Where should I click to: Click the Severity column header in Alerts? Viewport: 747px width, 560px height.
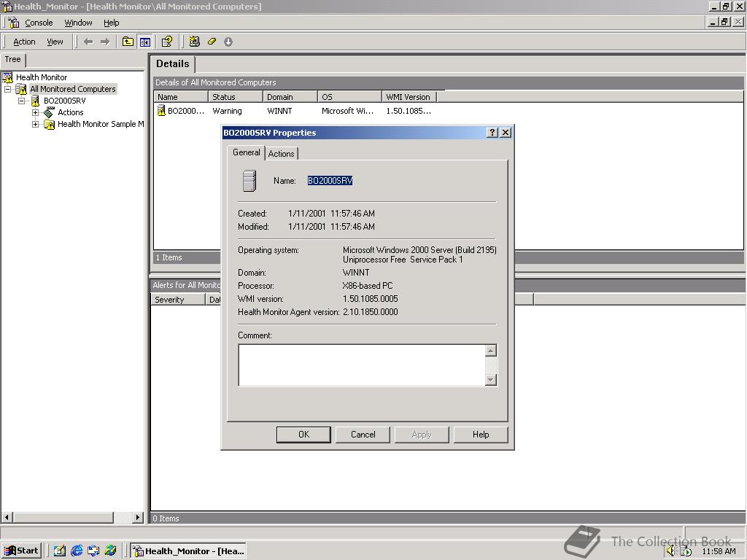178,300
